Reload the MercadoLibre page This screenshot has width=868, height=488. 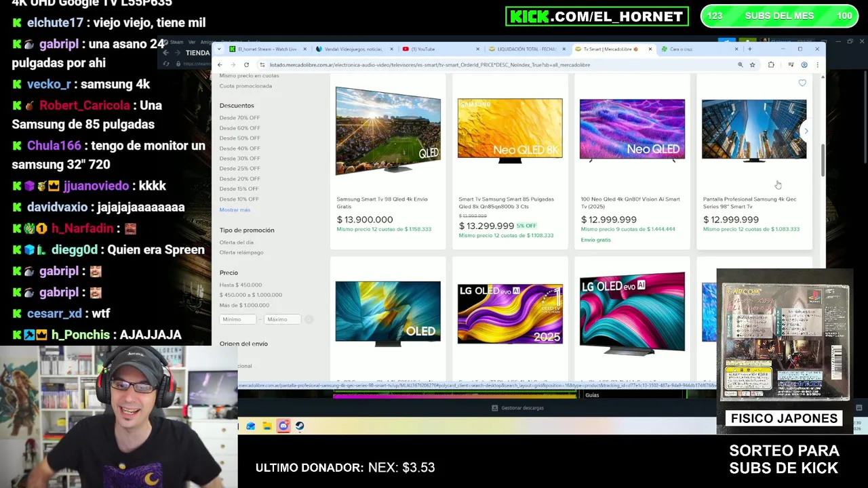(246, 65)
